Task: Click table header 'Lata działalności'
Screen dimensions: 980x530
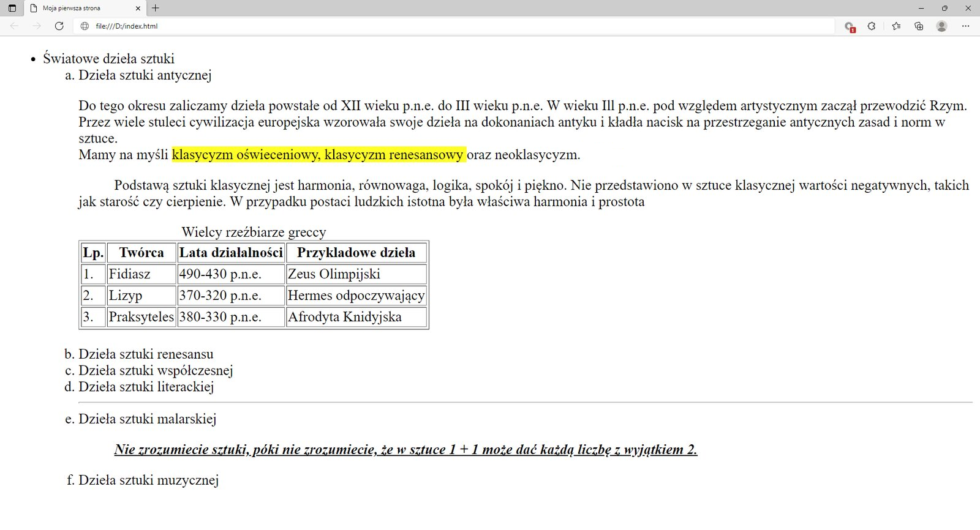Action: pos(231,253)
